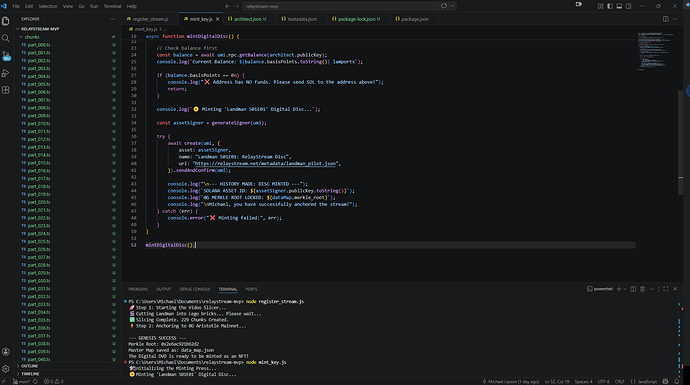Viewport: 690px width, 385px height.
Task: Open the PROBLEMS panel tab
Action: click(x=138, y=289)
